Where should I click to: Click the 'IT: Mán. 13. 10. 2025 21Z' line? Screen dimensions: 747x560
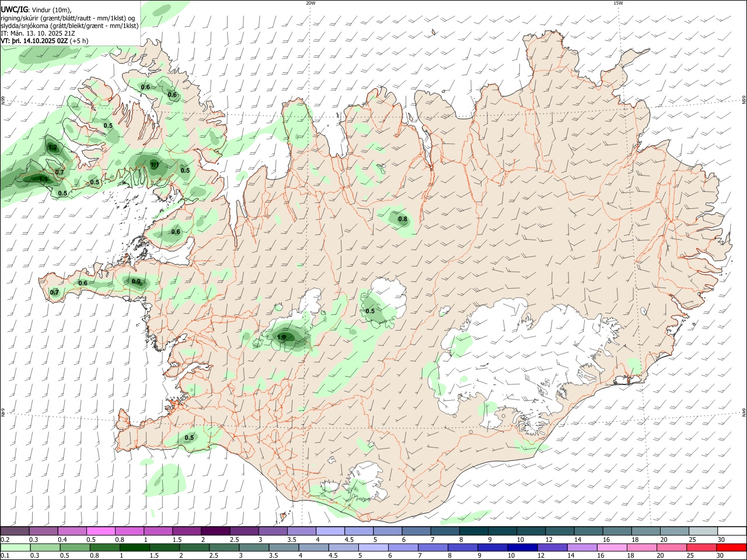click(x=38, y=33)
